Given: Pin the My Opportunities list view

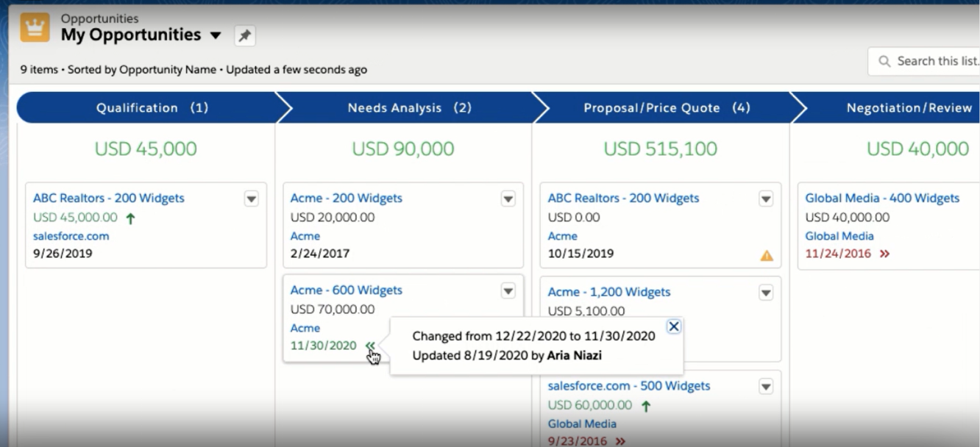Looking at the screenshot, I should pos(245,35).
